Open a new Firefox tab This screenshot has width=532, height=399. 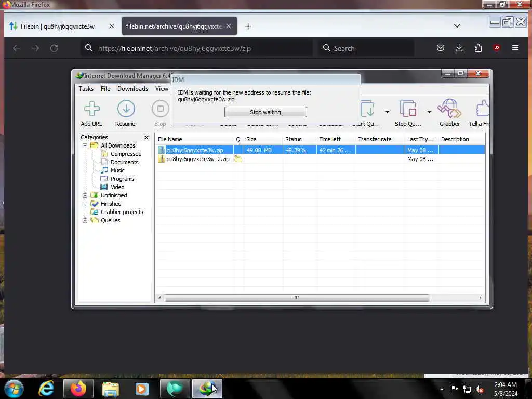248,26
